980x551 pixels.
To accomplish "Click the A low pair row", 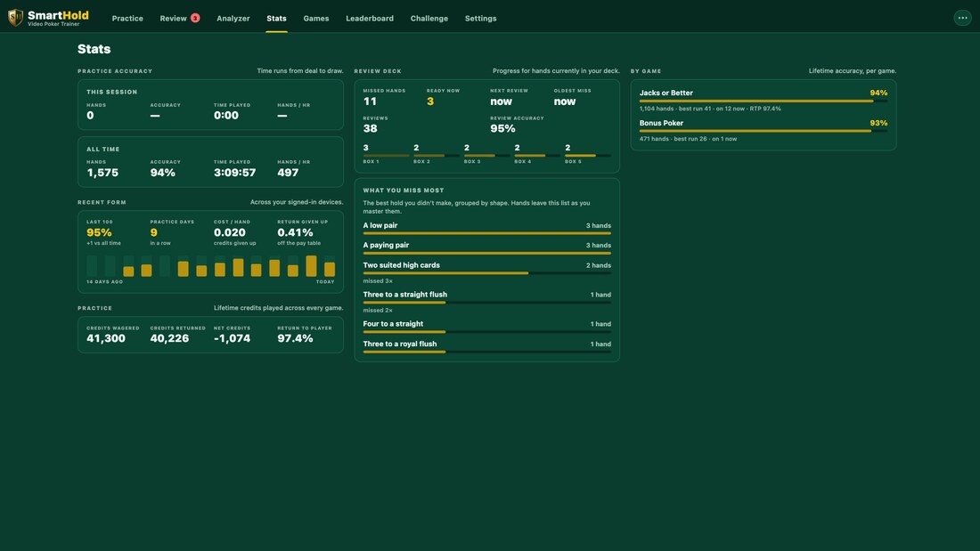I will tap(486, 228).
